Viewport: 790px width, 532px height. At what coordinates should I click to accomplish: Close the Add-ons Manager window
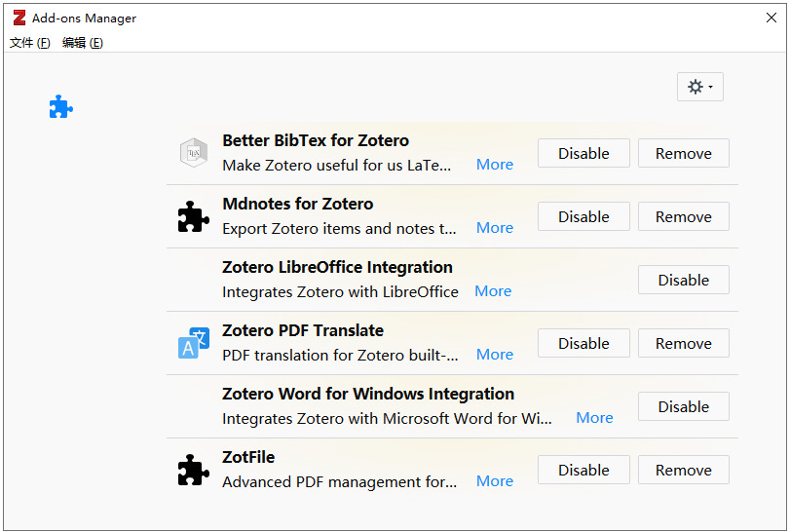tap(771, 18)
